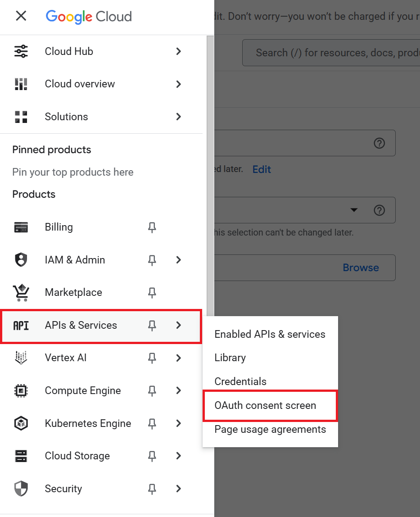Expand the Compute Engine submenu chevron
The image size is (420, 517).
click(x=179, y=390)
